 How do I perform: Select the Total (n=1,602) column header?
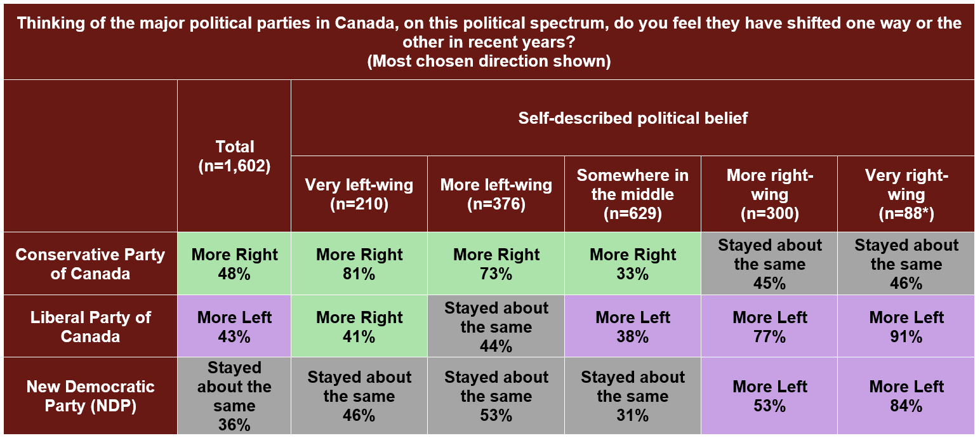(234, 156)
